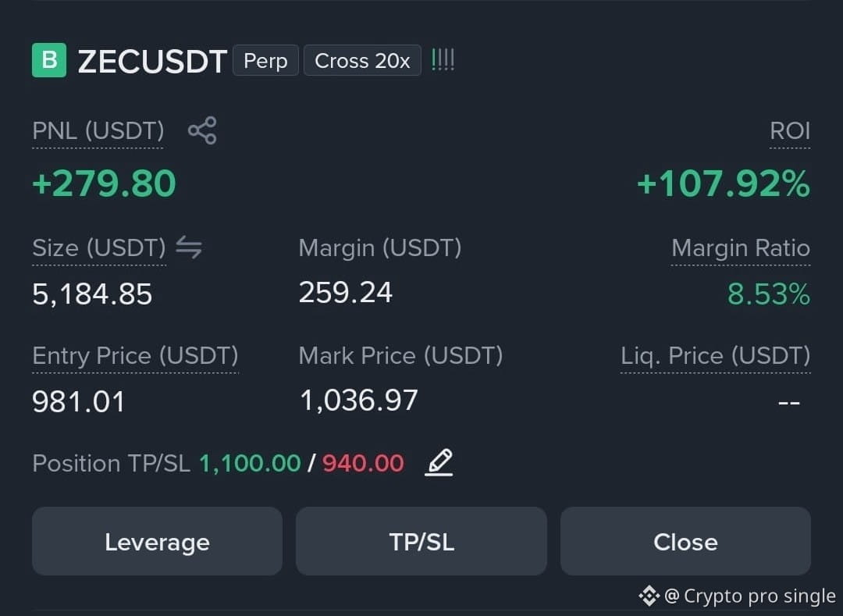Open the Leverage adjustment button
Image resolution: width=843 pixels, height=616 pixels.
pyautogui.click(x=157, y=541)
